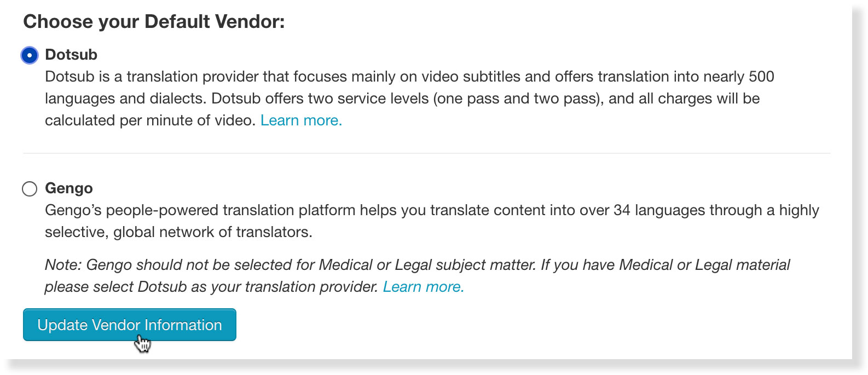
Task: Click the Gengo vendor label
Action: (x=68, y=188)
